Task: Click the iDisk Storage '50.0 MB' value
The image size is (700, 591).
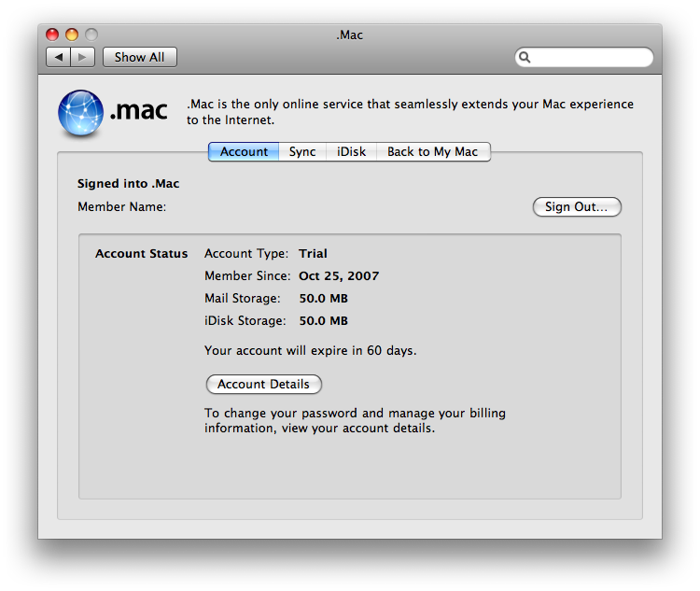Action: pyautogui.click(x=323, y=321)
